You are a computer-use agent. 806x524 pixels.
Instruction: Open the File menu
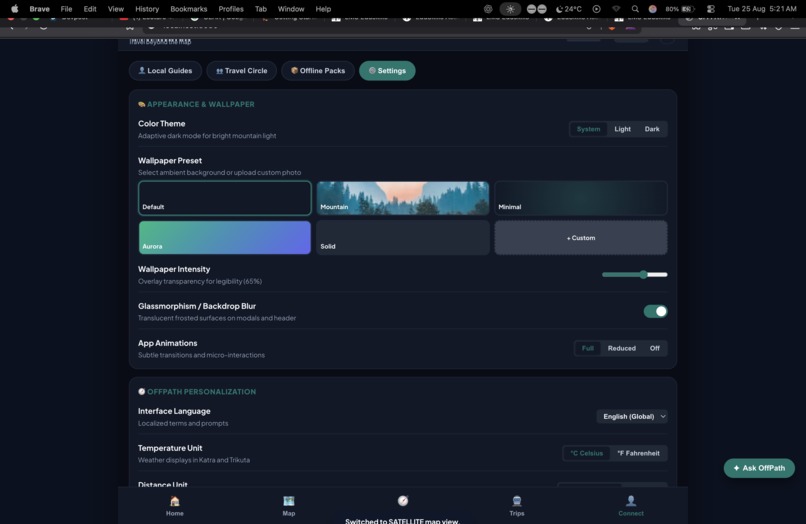pos(66,9)
